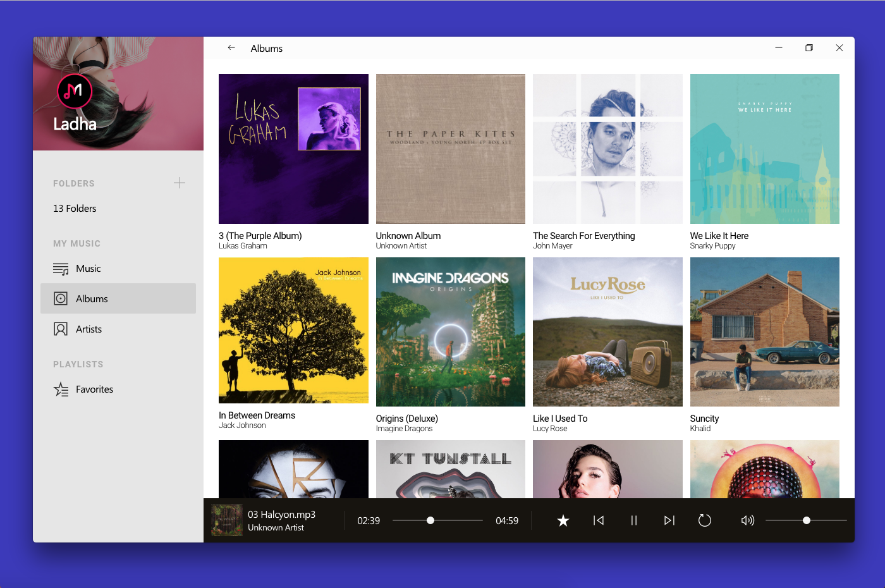Go to the Artists section
This screenshot has width=885, height=588.
[x=118, y=329]
